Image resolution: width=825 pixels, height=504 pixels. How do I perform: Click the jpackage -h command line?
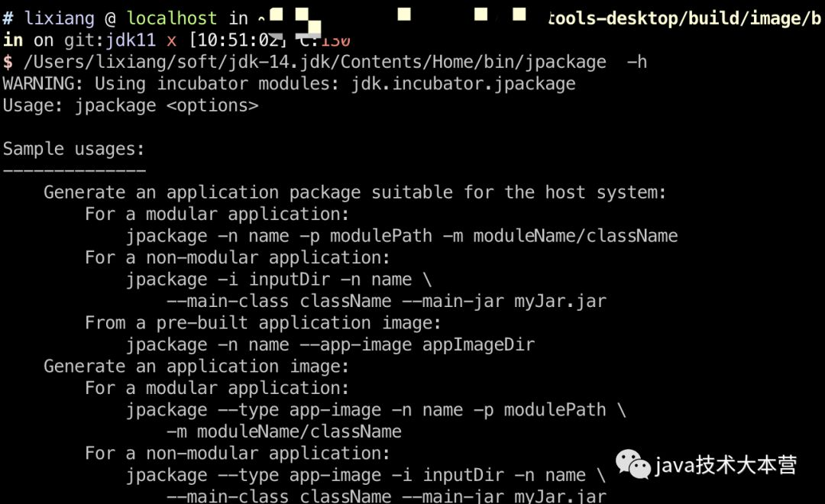tap(325, 62)
